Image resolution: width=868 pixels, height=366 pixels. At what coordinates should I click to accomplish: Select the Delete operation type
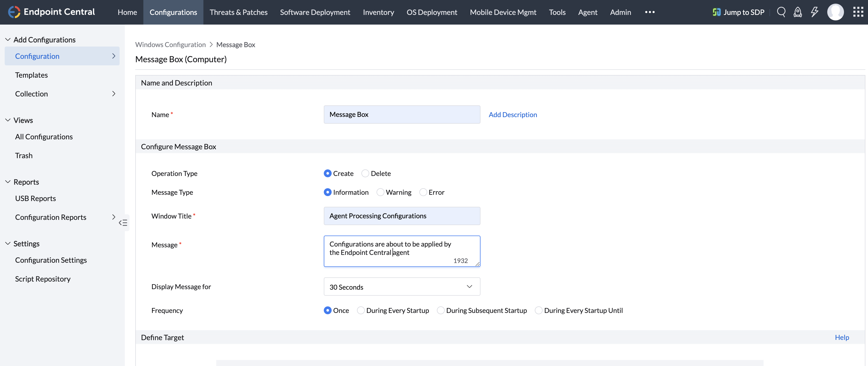click(x=365, y=173)
